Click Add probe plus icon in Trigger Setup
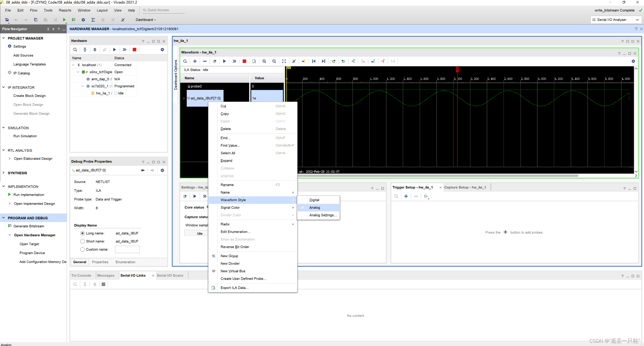Screen dimensions: 644x346 click(x=406, y=196)
